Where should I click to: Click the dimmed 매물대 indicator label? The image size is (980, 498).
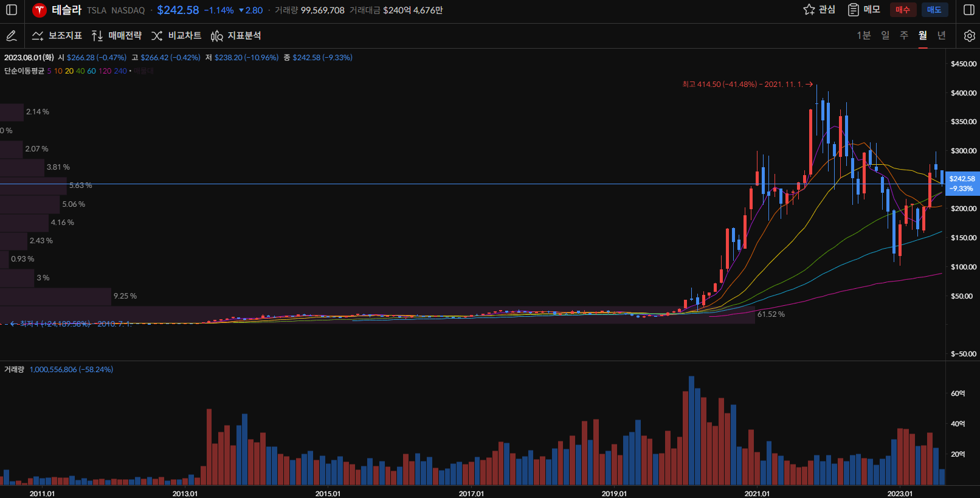143,71
